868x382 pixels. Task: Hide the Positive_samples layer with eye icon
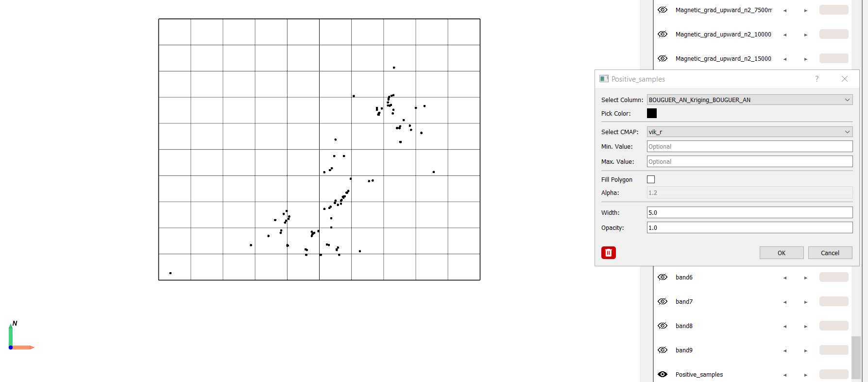[x=663, y=374]
